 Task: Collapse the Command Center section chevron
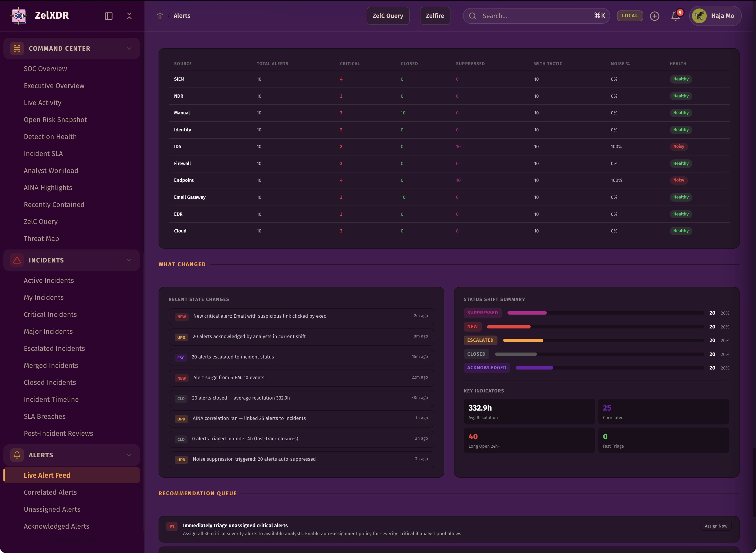(x=129, y=48)
